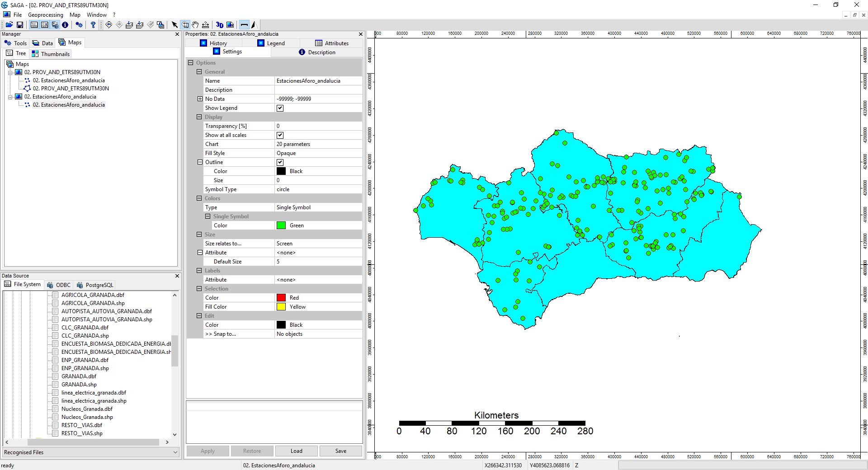Screen dimensions: 868x470
Task: Disable the Outline checkbox
Action: [x=280, y=162]
